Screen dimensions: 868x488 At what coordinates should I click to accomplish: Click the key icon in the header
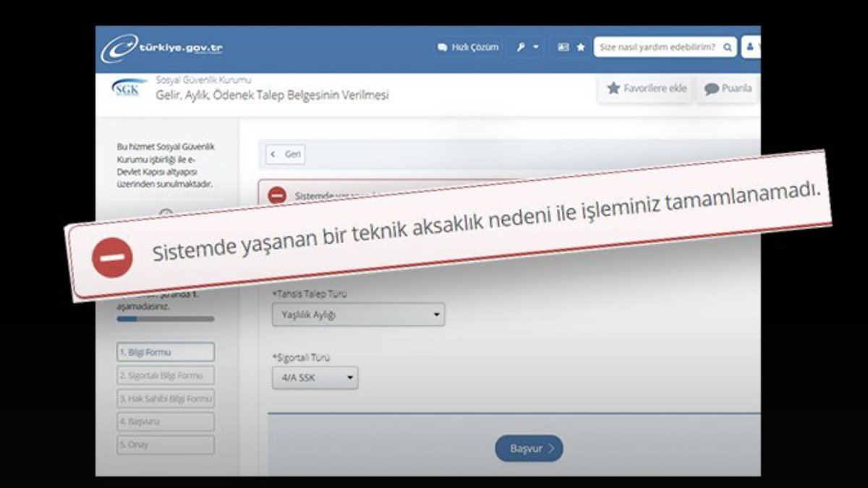tap(520, 46)
